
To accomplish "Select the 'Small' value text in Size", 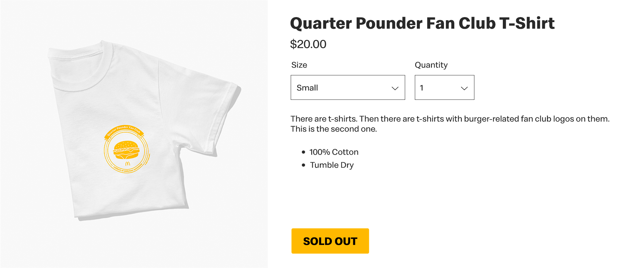I will [307, 88].
